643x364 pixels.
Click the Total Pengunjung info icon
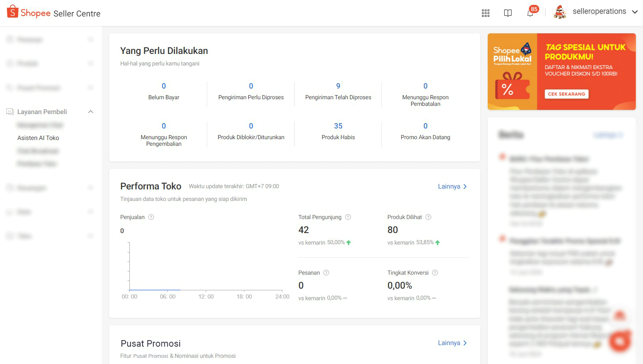click(348, 217)
